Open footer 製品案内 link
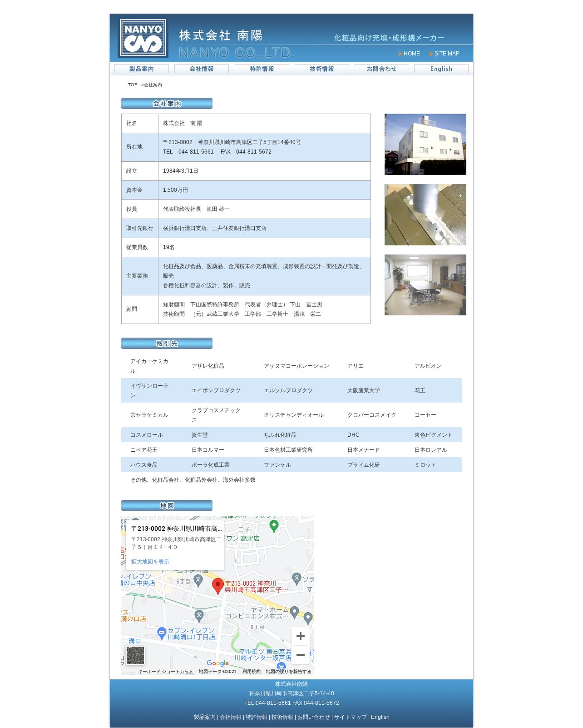 coord(205,717)
